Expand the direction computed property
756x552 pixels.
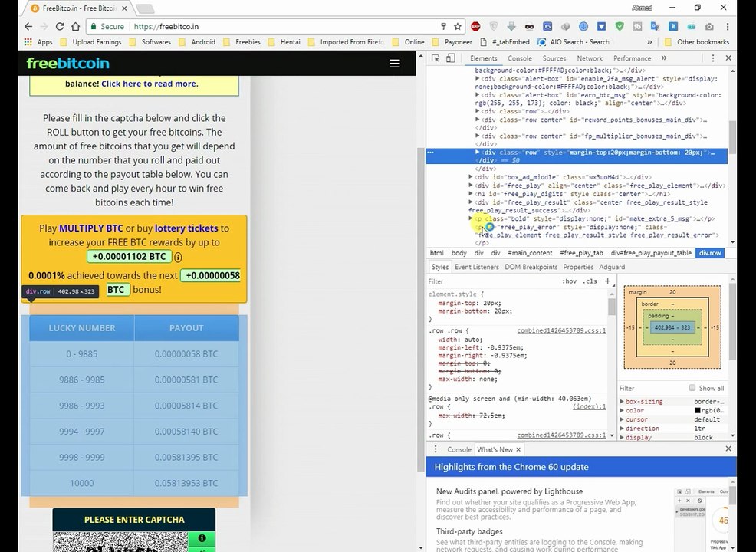click(622, 428)
